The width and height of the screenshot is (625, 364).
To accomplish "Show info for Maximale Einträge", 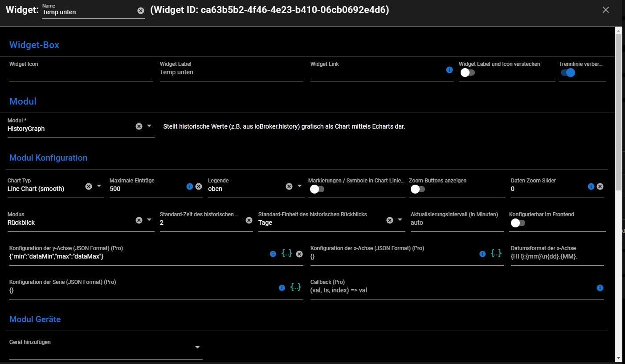I will click(x=190, y=186).
